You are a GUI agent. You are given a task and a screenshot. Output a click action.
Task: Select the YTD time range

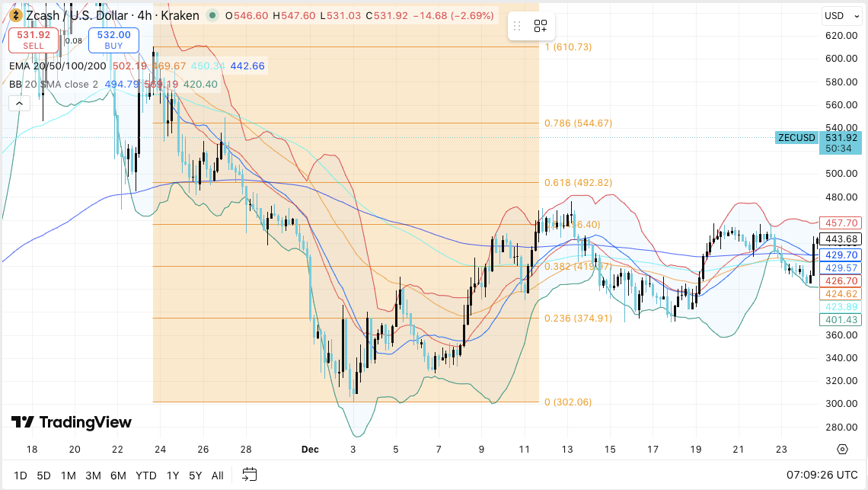point(146,476)
